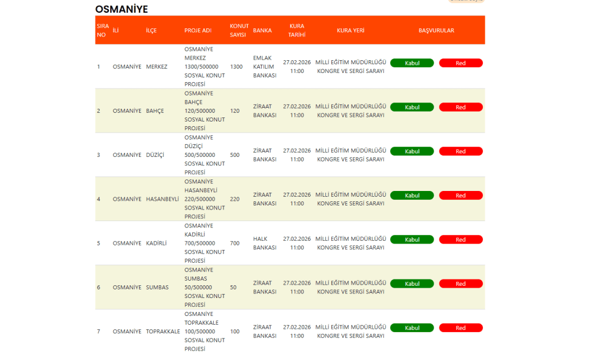Select the KURA TARİHİ column header

[x=296, y=30]
